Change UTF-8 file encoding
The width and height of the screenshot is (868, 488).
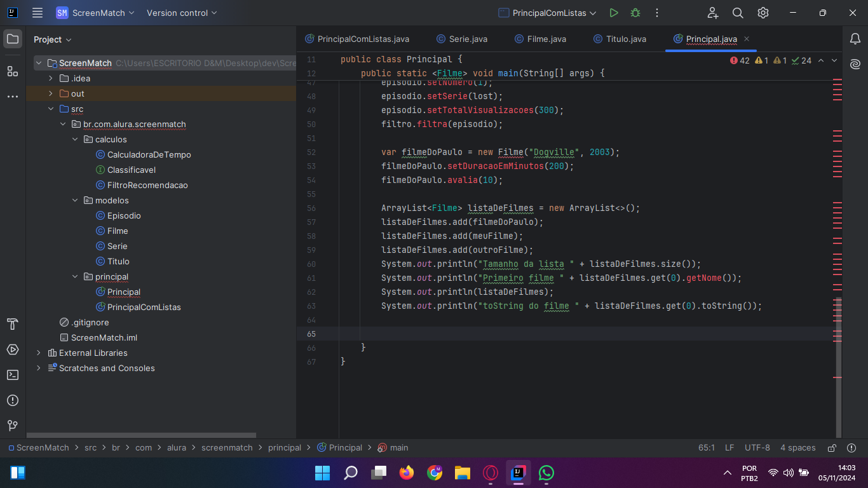click(757, 448)
